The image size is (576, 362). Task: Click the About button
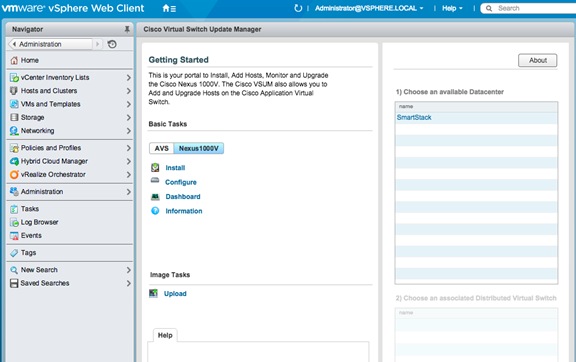tap(537, 60)
